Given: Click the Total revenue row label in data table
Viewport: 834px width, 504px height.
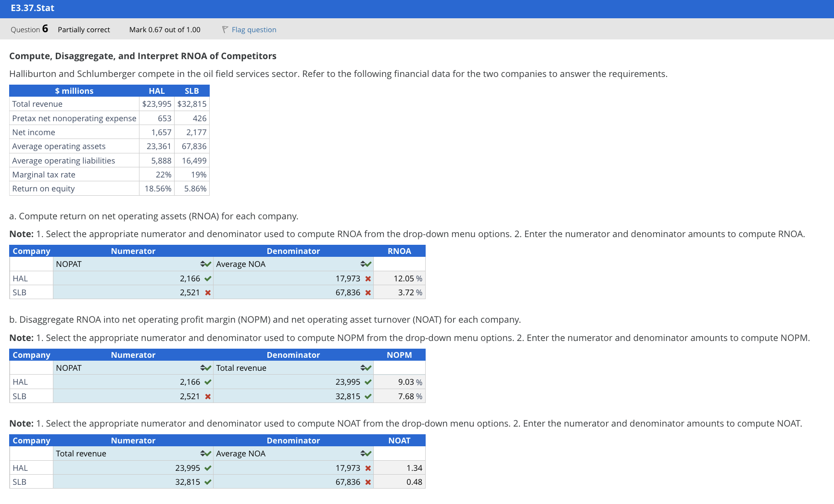Looking at the screenshot, I should coord(38,104).
